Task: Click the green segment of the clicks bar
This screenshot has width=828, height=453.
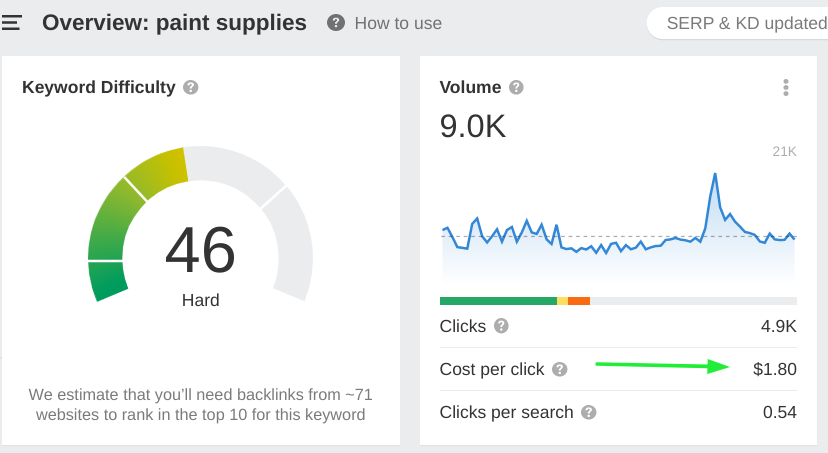Action: point(497,300)
